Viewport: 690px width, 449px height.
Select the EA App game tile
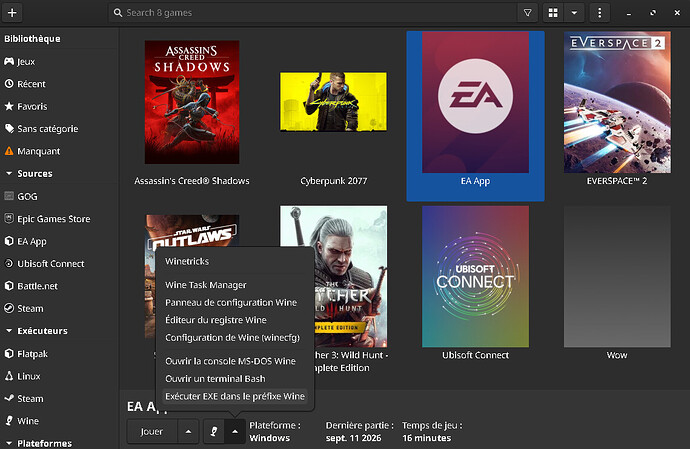pos(475,116)
